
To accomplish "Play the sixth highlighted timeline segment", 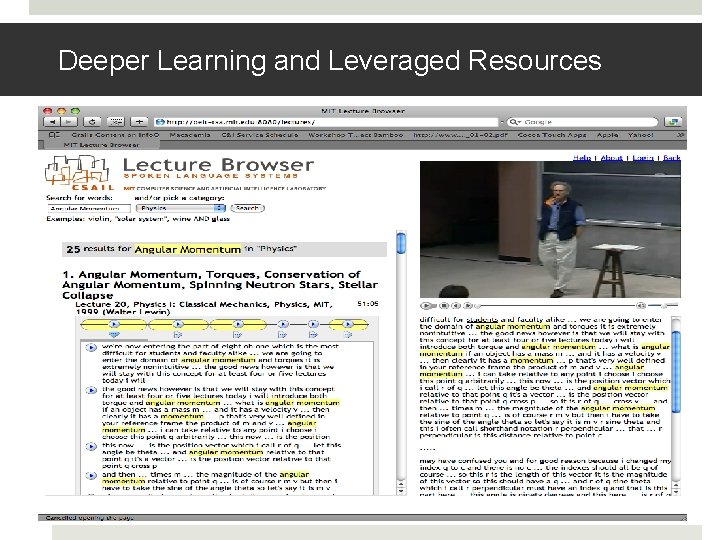I will coord(348,325).
